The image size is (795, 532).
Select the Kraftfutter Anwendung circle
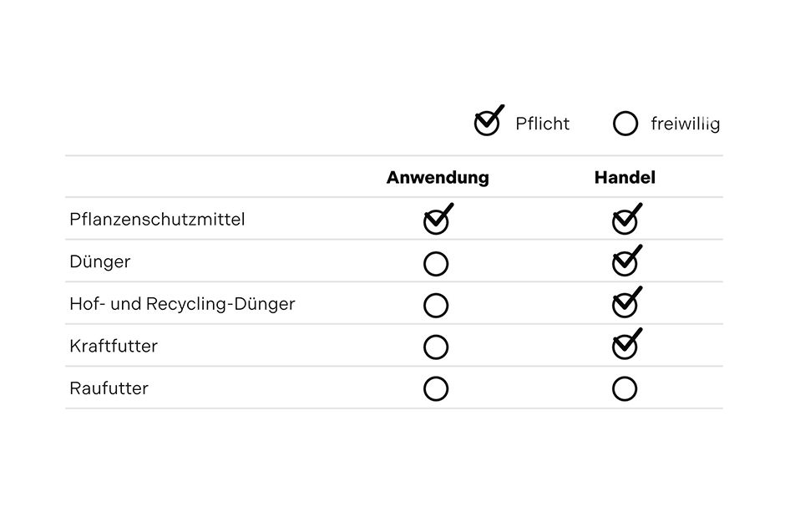coord(436,347)
